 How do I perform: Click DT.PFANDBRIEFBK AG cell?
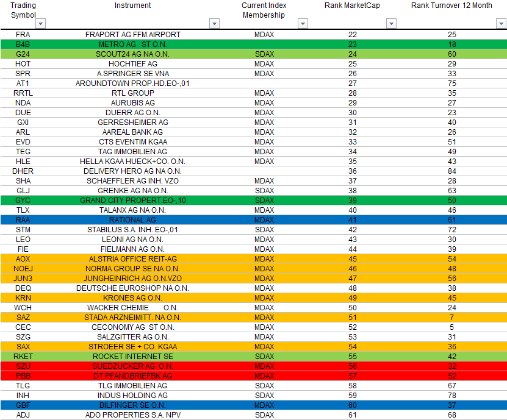pos(133,376)
